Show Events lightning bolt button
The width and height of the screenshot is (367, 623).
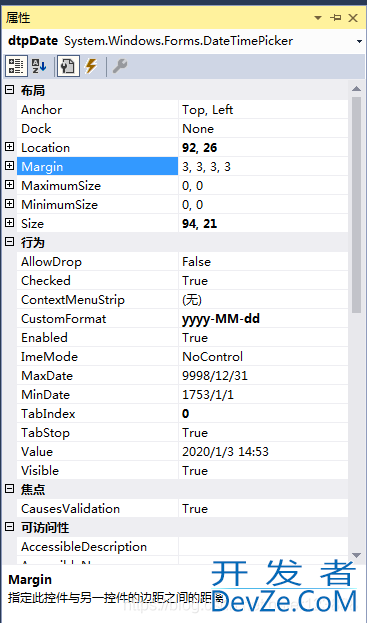click(91, 66)
